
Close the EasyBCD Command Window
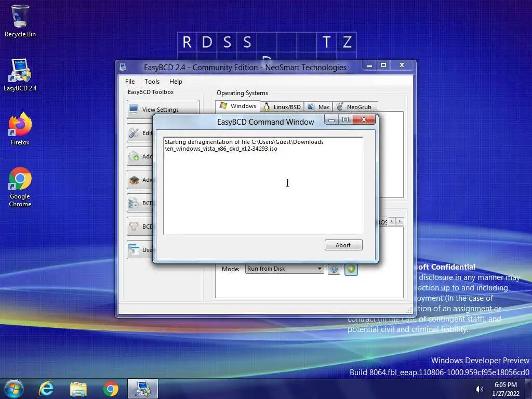364,120
